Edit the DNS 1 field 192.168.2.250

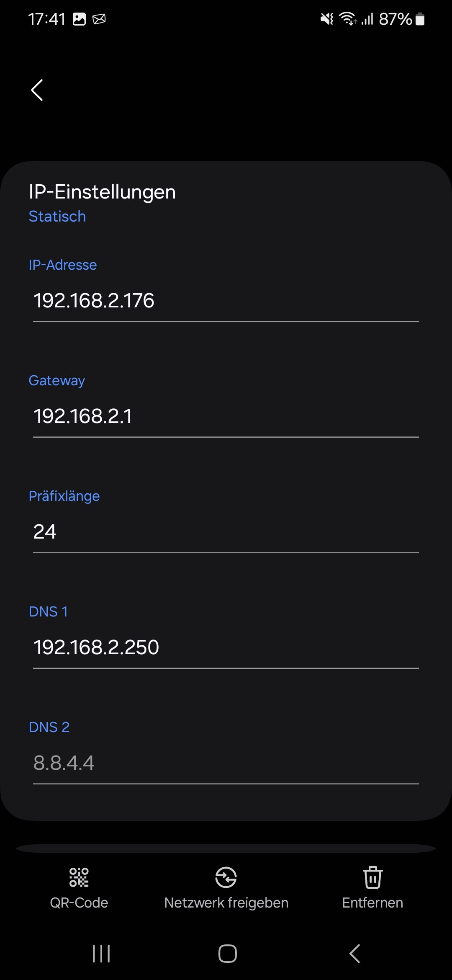pyautogui.click(x=226, y=647)
